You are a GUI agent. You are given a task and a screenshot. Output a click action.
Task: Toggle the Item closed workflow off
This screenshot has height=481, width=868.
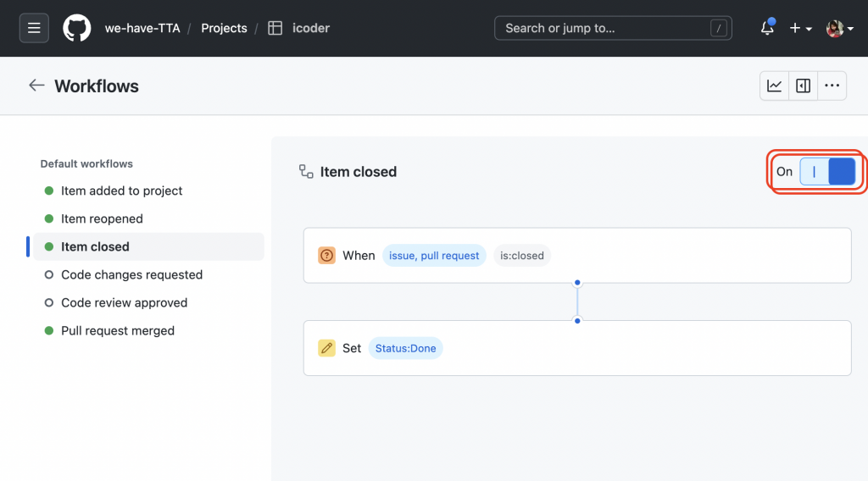pos(827,172)
